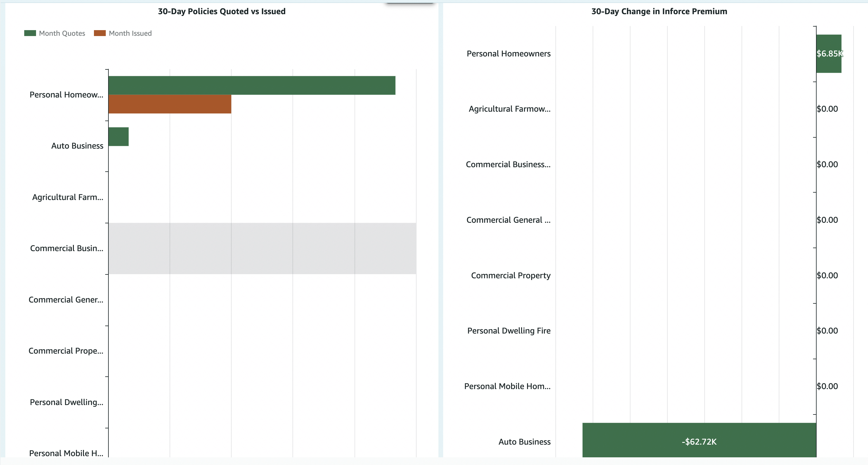Click Agricultural Farmow... $0.00 value

click(x=827, y=109)
